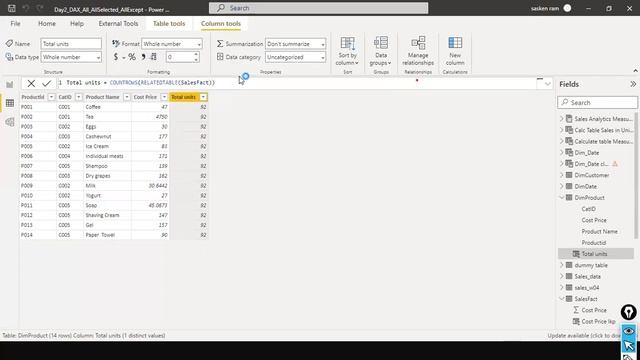Open Manage relationships
The width and height of the screenshot is (640, 360).
(x=418, y=51)
